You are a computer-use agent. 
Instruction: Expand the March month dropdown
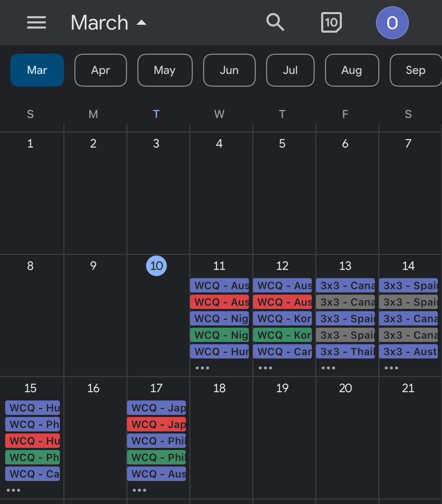click(x=108, y=23)
